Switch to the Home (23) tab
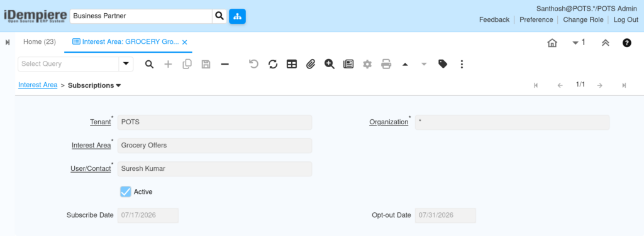This screenshot has height=236, width=644. 40,42
